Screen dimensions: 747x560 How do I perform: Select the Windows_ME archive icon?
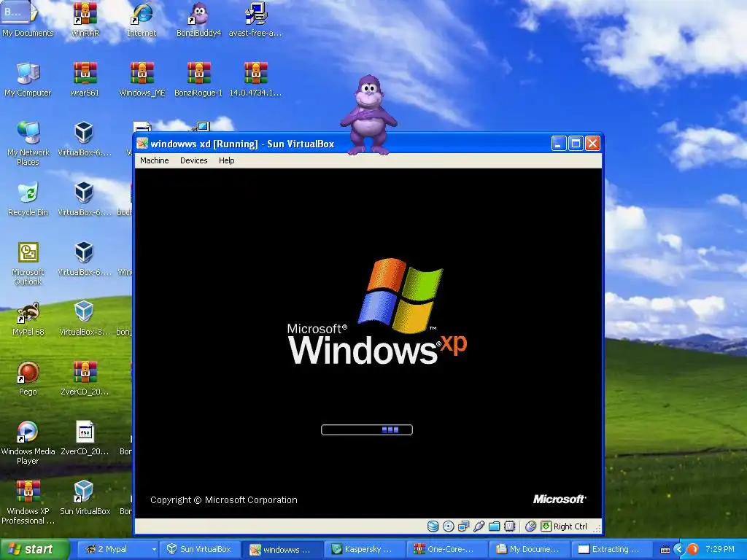pos(142,79)
